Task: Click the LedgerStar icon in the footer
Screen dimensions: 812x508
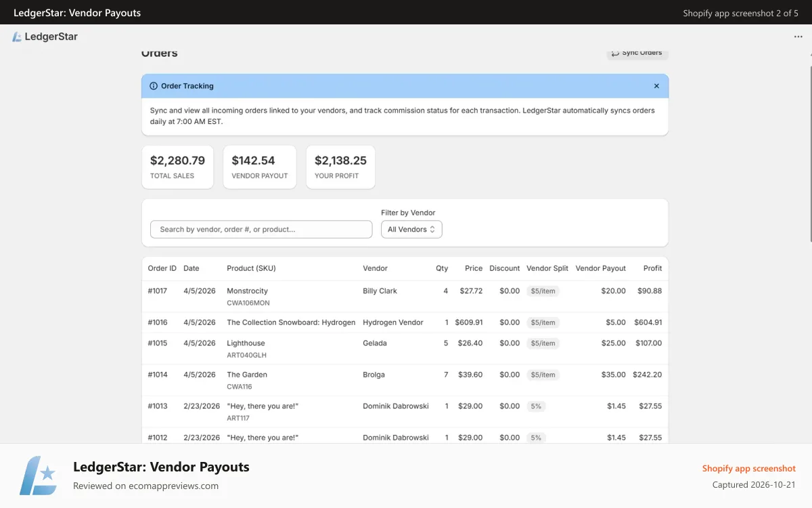Action: tap(39, 475)
